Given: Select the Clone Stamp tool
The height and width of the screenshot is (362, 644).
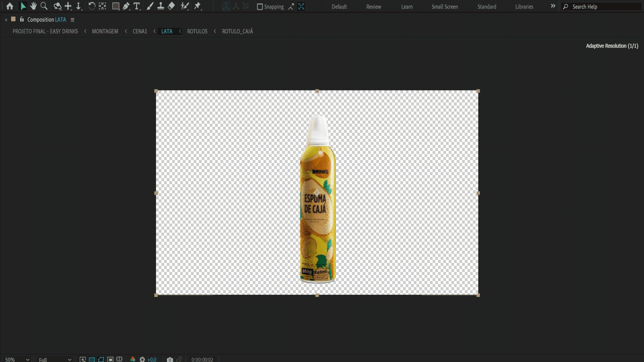Looking at the screenshot, I should pos(161,6).
